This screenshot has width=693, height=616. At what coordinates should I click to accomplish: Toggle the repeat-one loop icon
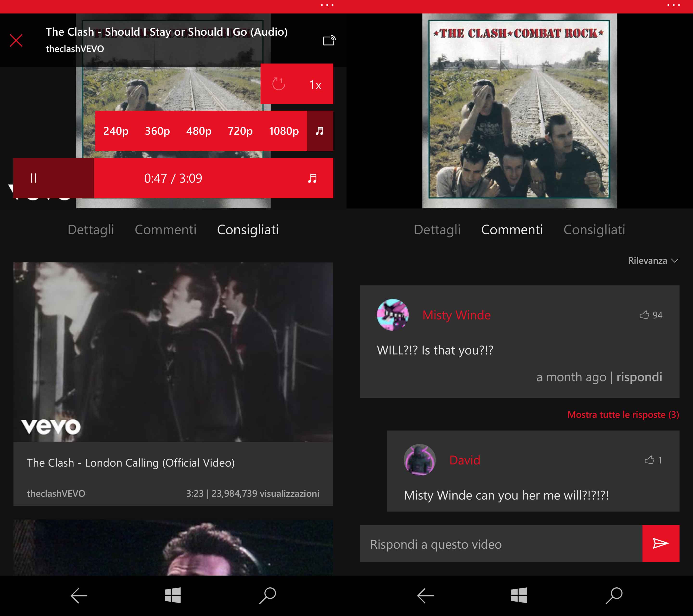pyautogui.click(x=279, y=84)
